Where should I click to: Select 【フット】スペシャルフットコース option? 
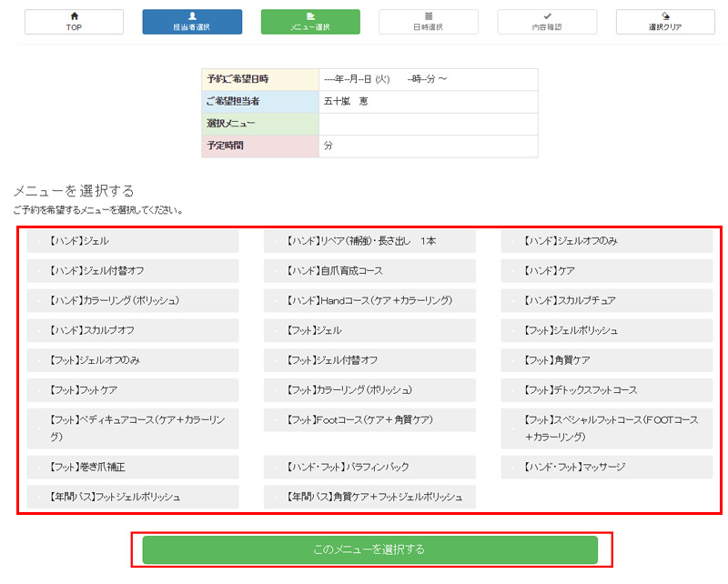606,428
